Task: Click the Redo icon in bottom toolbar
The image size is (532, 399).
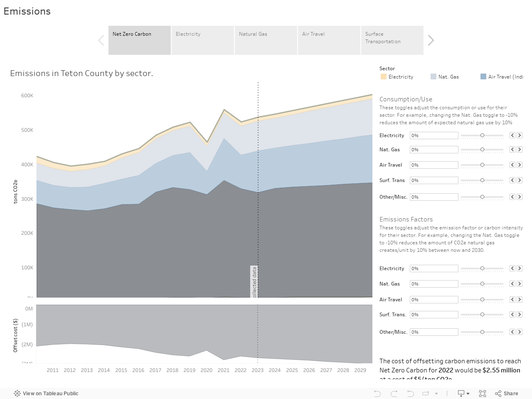Action: (x=394, y=394)
